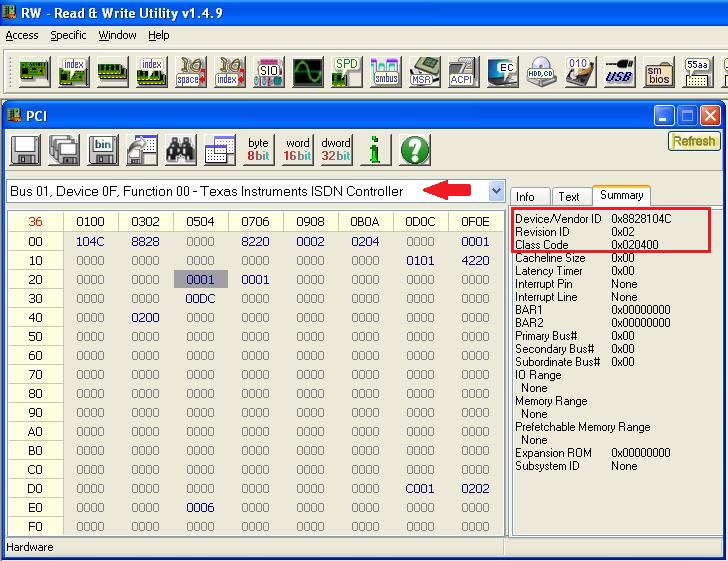
Task: Click the Refresh button
Action: tap(693, 142)
